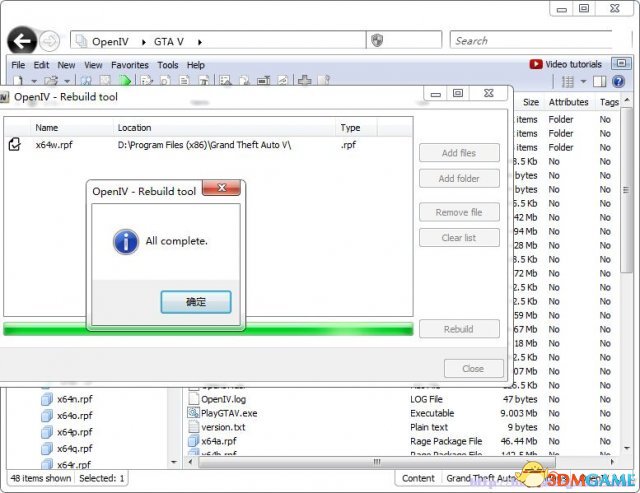Expand the arrow after GTA V in breadcrumb
This screenshot has height=493, width=640.
point(199,41)
